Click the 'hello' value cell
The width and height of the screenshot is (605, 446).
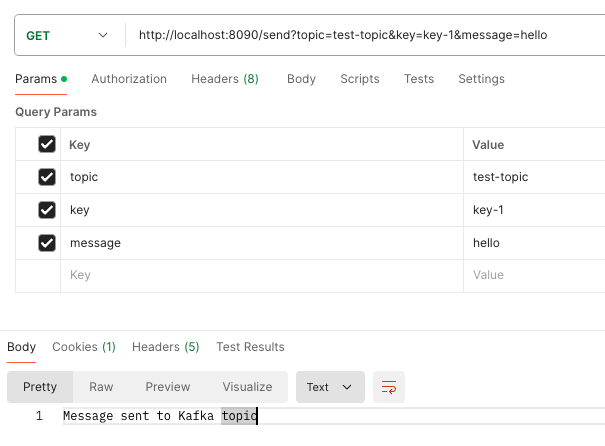534,243
